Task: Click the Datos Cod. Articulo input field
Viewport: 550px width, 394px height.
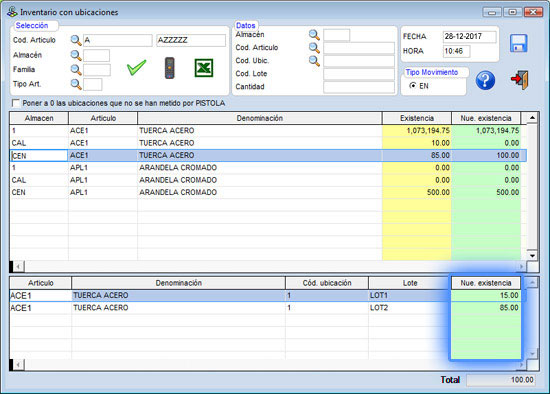Action: [359, 48]
